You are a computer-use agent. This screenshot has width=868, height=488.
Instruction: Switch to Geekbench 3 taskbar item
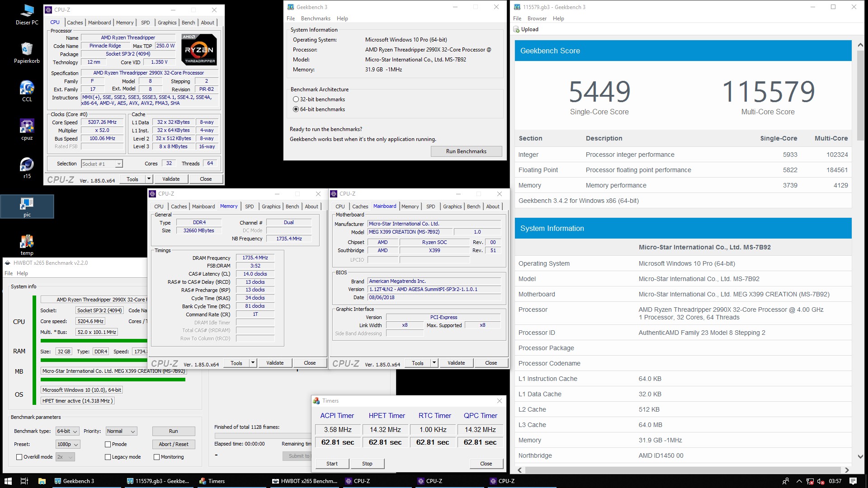[x=86, y=481]
